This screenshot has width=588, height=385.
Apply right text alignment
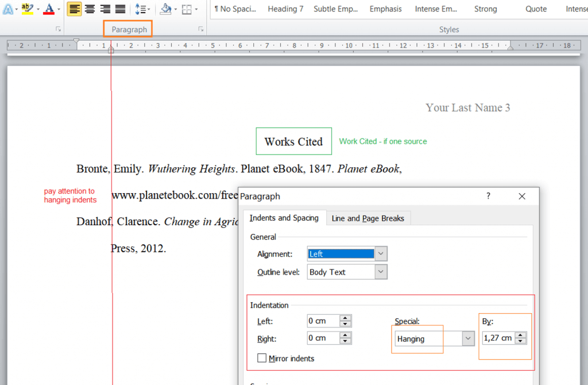(104, 9)
